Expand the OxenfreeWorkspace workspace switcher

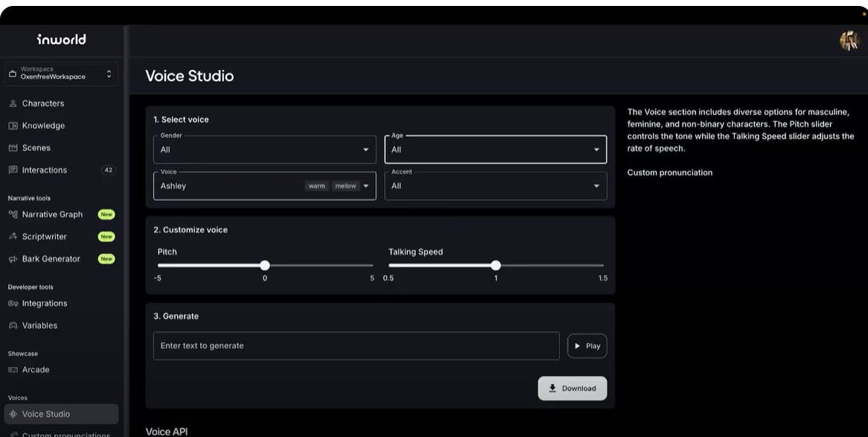click(61, 74)
